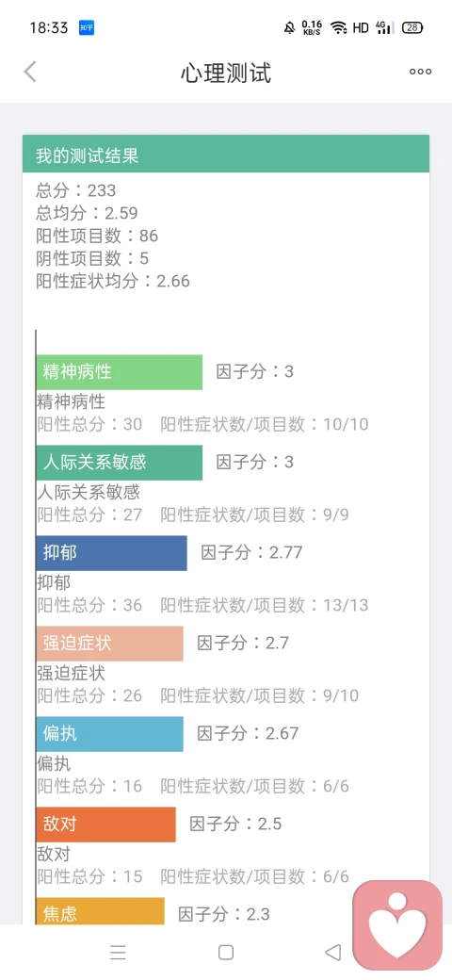452x980 pixels.
Task: Select the blue 抑郁 bar
Action: (x=111, y=552)
